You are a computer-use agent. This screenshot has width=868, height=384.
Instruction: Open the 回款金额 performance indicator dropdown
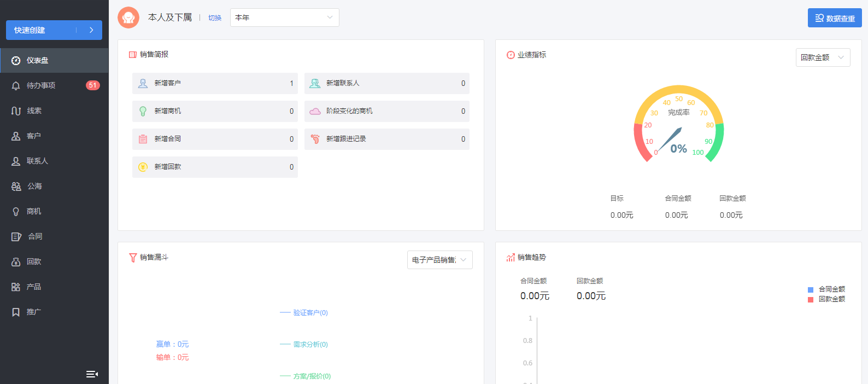tap(822, 57)
